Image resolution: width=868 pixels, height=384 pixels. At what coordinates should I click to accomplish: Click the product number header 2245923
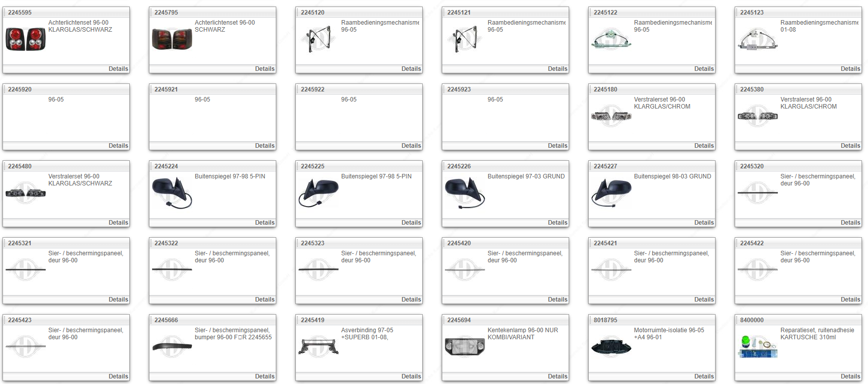coord(459,89)
